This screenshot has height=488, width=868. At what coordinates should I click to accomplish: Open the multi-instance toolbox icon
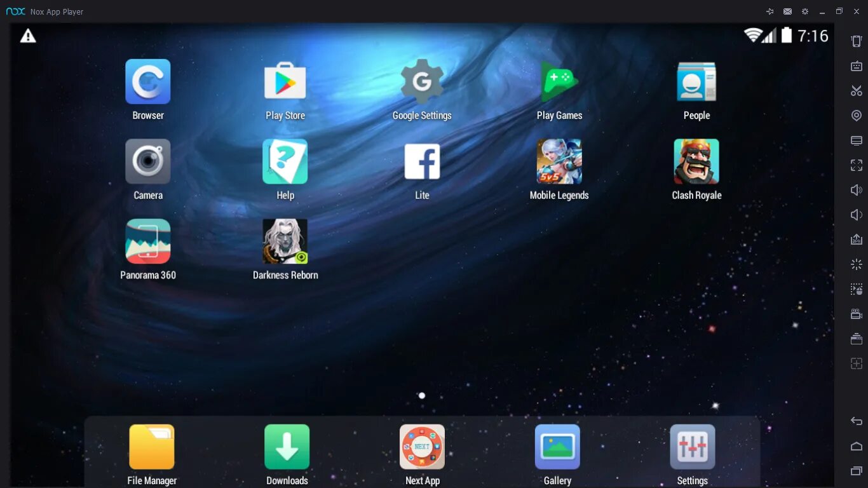click(857, 339)
